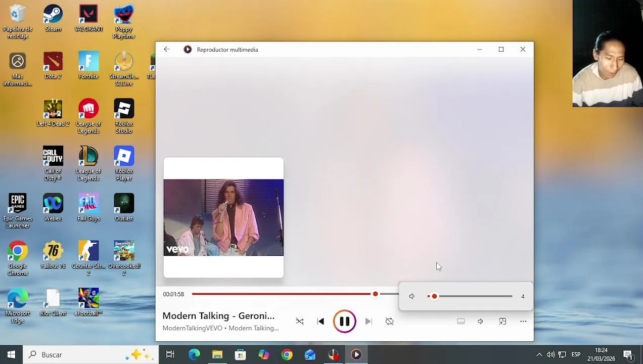
Task: Open the more options ellipsis menu
Action: [x=523, y=322]
